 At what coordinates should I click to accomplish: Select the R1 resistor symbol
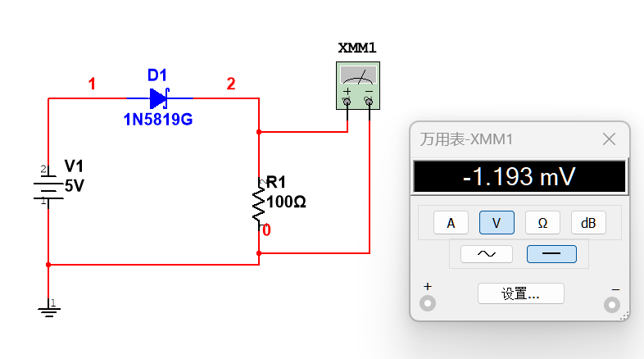pos(259,204)
